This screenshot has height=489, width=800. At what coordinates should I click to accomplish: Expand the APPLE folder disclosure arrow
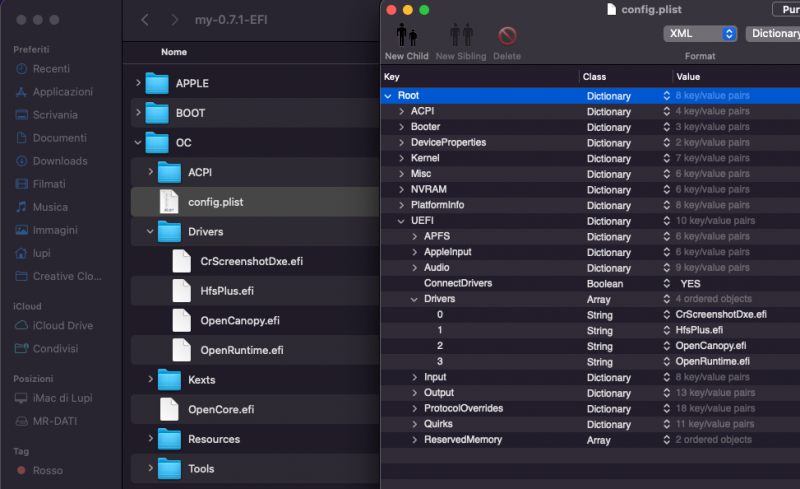coord(138,83)
